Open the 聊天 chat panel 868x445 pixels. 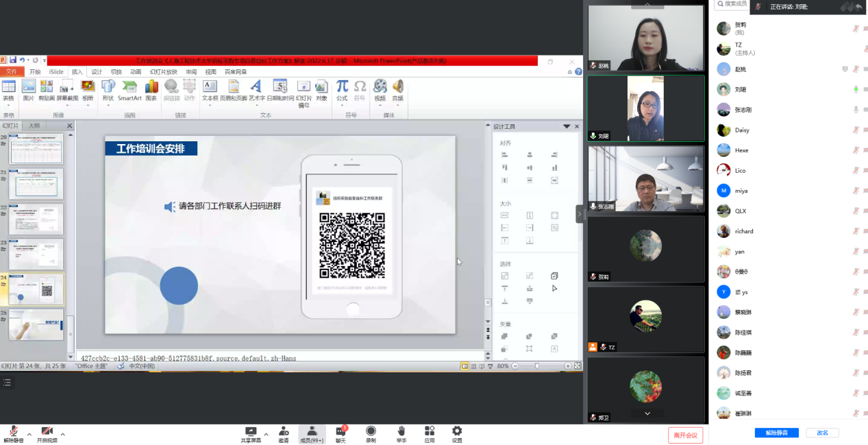(x=340, y=435)
